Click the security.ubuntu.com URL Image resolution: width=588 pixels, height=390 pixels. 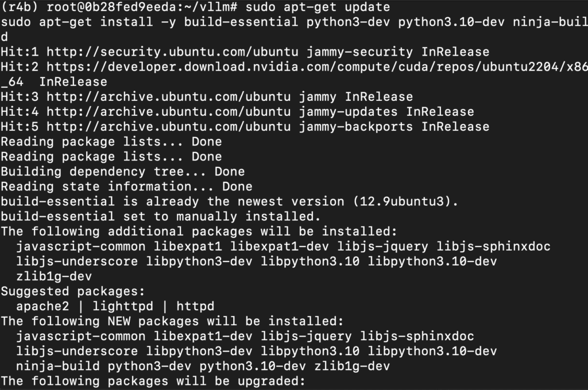click(x=172, y=52)
